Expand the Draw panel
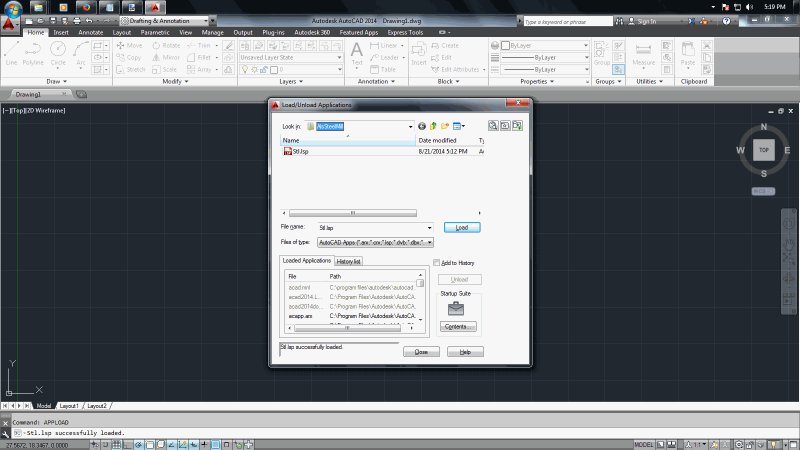This screenshot has height=450, width=800. click(x=56, y=82)
